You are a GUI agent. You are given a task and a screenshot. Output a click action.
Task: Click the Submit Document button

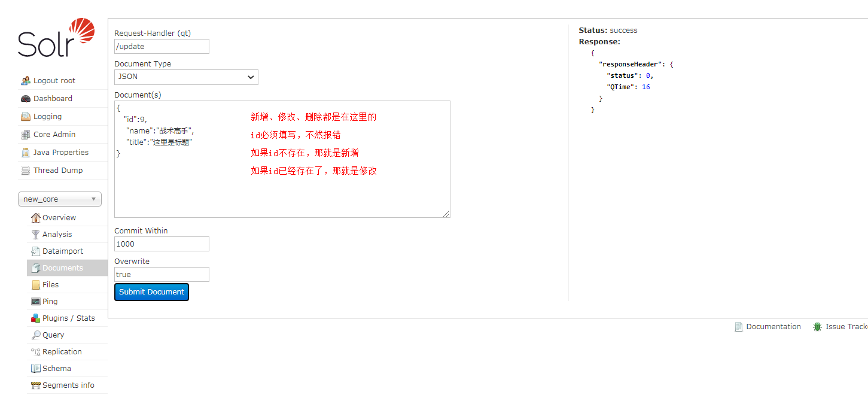point(151,292)
